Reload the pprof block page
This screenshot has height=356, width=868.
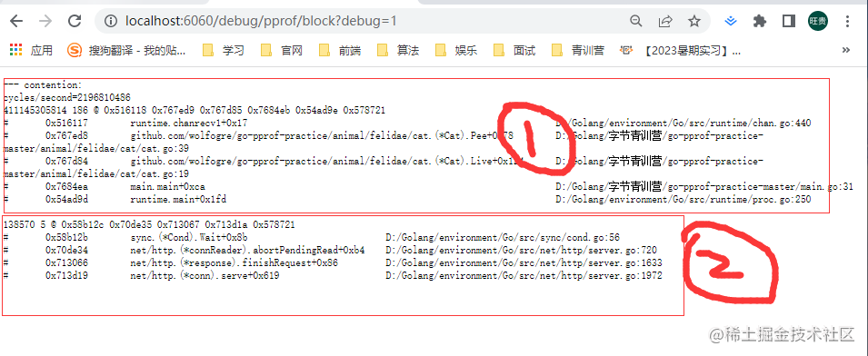pos(75,22)
